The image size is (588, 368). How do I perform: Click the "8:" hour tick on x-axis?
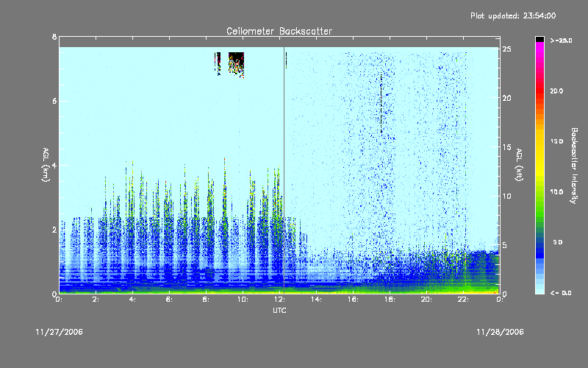tap(206, 300)
